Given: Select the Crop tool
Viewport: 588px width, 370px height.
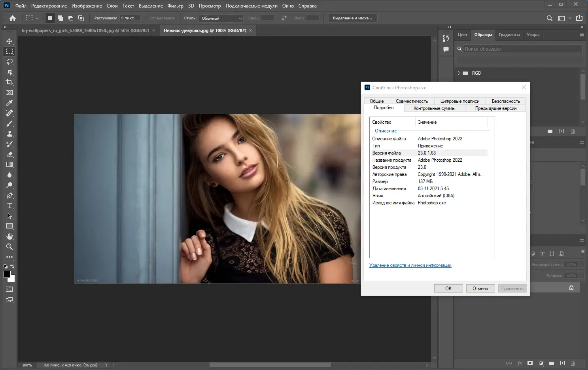Looking at the screenshot, I should tap(9, 82).
